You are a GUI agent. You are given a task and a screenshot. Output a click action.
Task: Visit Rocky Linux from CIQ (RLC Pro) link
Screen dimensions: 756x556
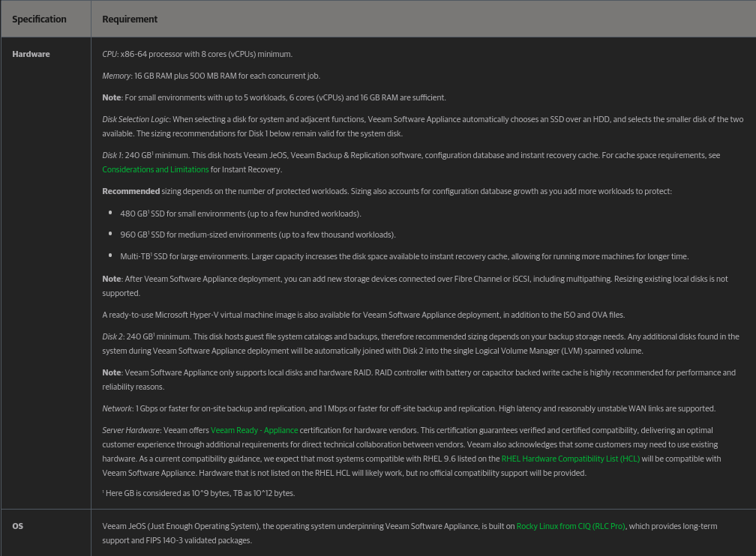[x=570, y=526]
